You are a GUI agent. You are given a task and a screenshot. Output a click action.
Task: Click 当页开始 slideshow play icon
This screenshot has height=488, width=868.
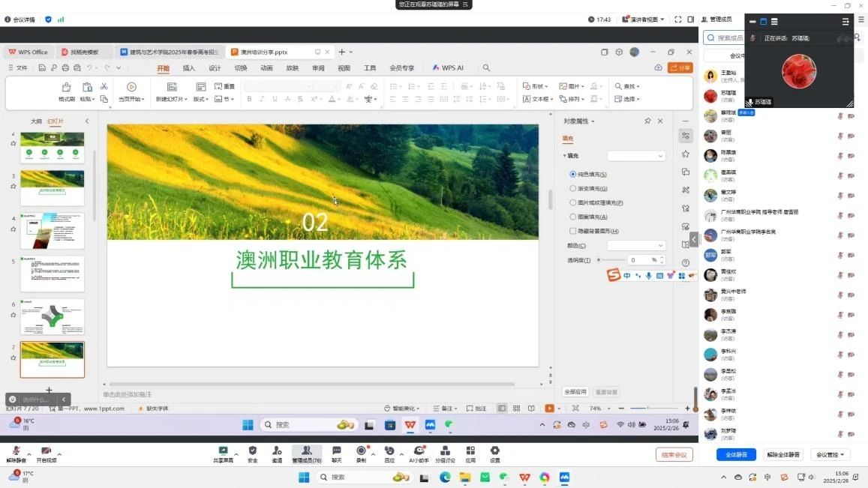click(x=131, y=87)
